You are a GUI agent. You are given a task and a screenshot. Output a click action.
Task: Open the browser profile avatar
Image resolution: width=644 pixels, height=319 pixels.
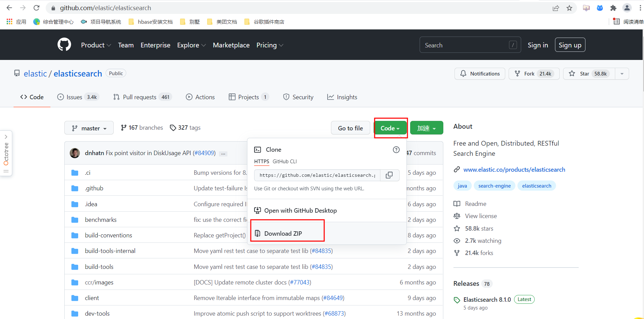[627, 8]
